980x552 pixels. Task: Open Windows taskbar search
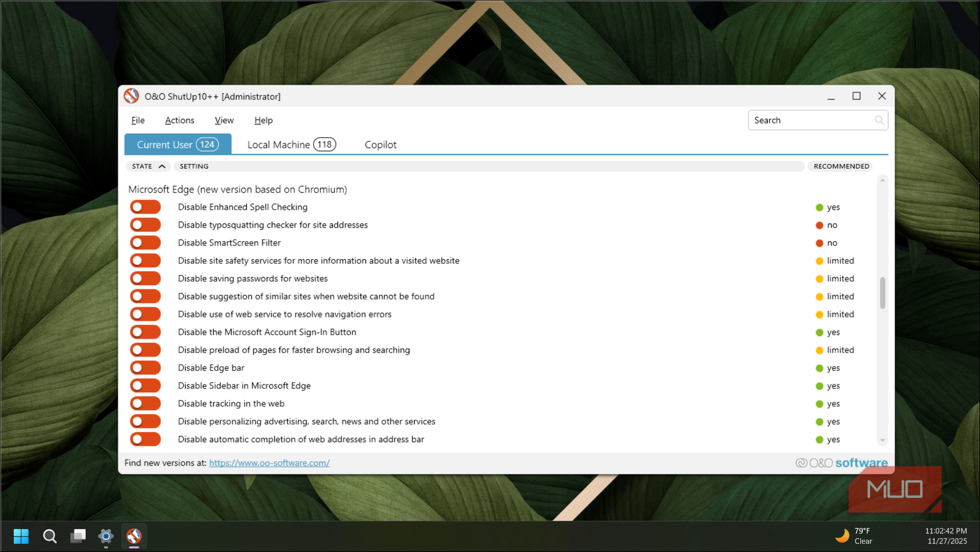[x=50, y=536]
